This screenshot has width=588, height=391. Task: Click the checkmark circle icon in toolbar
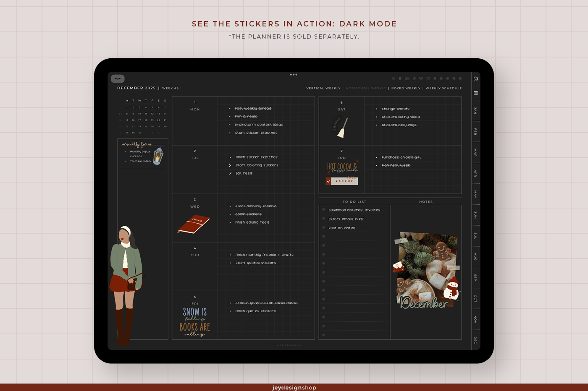coord(394,78)
